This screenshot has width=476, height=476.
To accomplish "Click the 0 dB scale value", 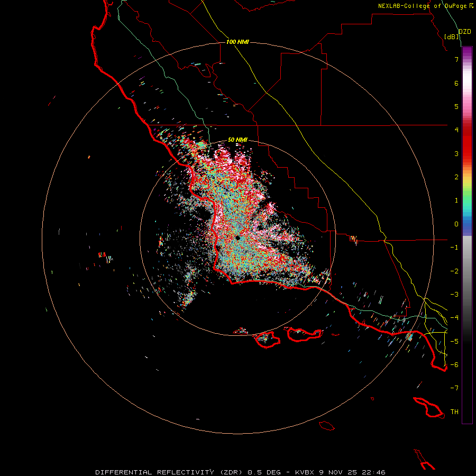I will coord(456,224).
